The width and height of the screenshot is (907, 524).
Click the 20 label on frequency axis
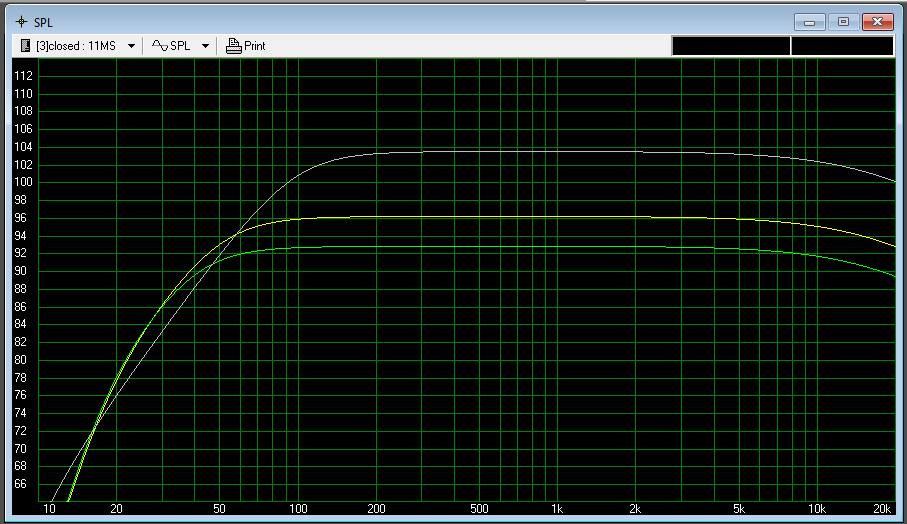[x=116, y=509]
